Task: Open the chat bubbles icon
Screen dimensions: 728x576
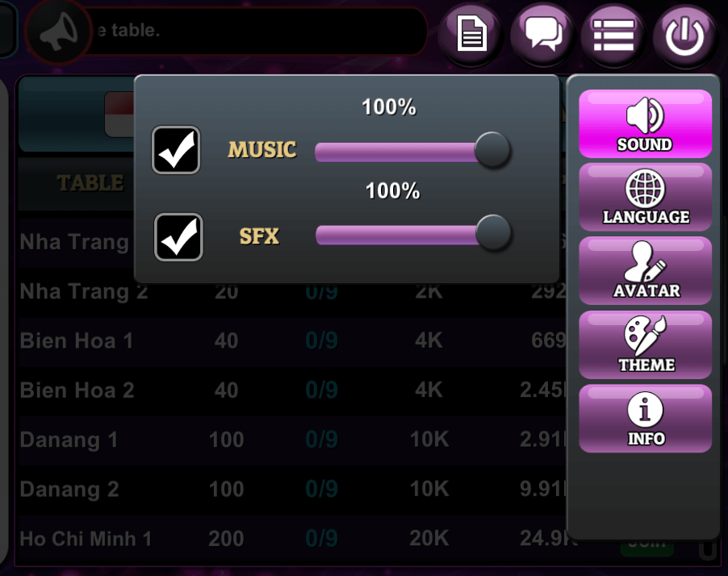Action: coord(542,35)
